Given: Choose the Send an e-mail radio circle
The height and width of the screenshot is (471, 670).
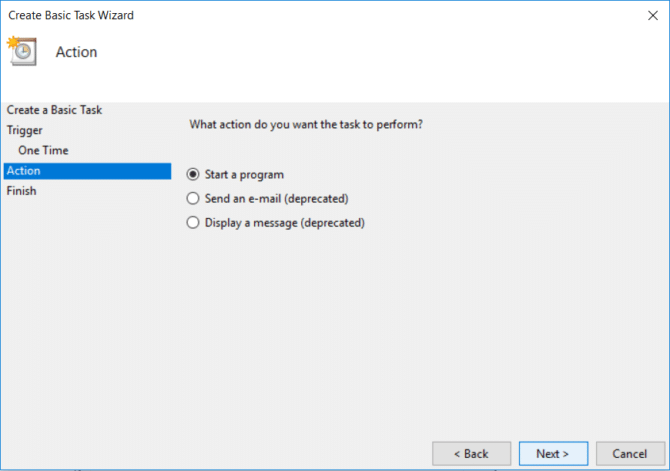Looking at the screenshot, I should point(194,198).
